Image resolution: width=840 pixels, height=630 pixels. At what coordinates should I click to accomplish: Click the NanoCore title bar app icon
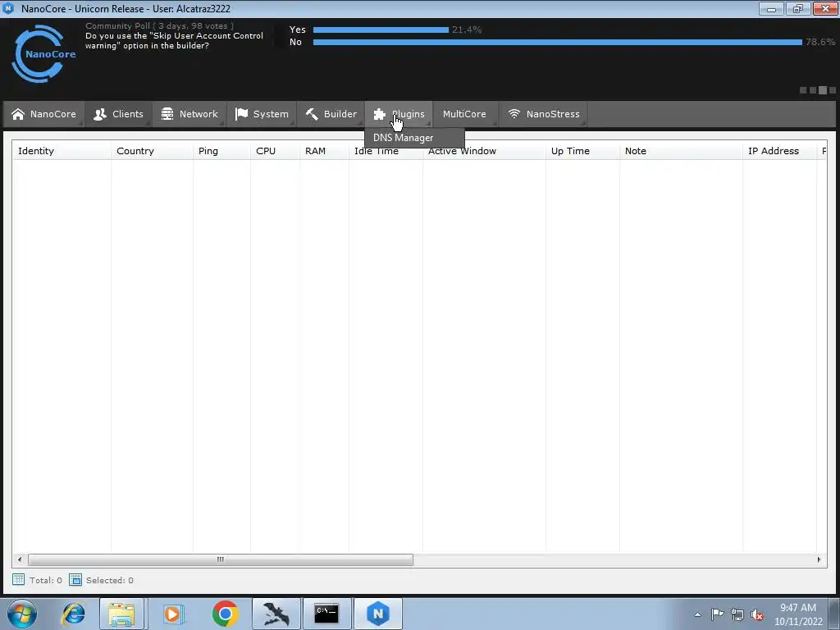pos(8,8)
